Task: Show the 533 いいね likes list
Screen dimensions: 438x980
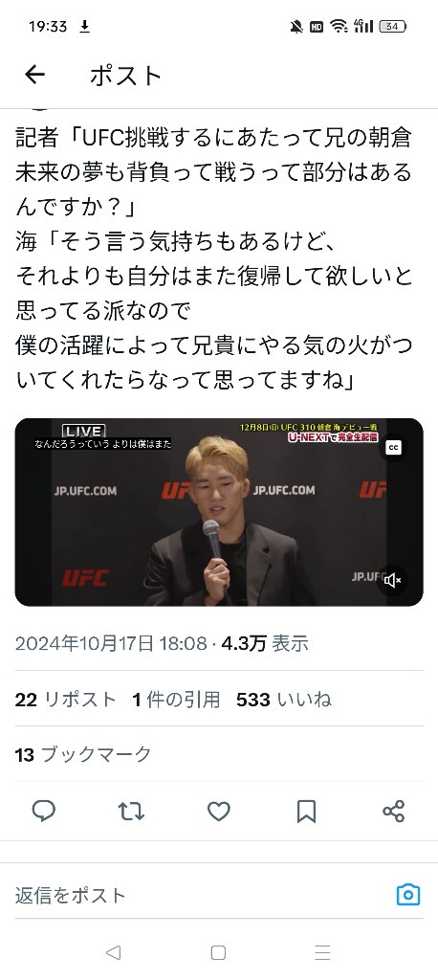Action: pyautogui.click(x=284, y=700)
